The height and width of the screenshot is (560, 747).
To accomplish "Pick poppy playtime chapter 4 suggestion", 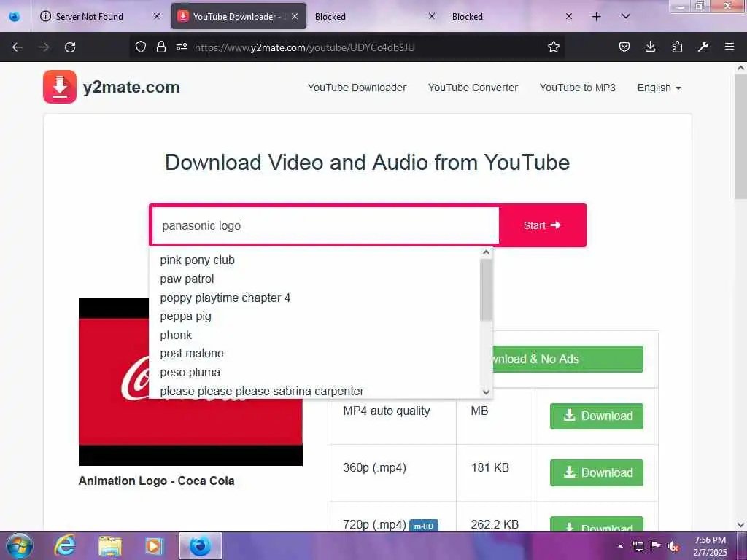I will (x=314, y=297).
